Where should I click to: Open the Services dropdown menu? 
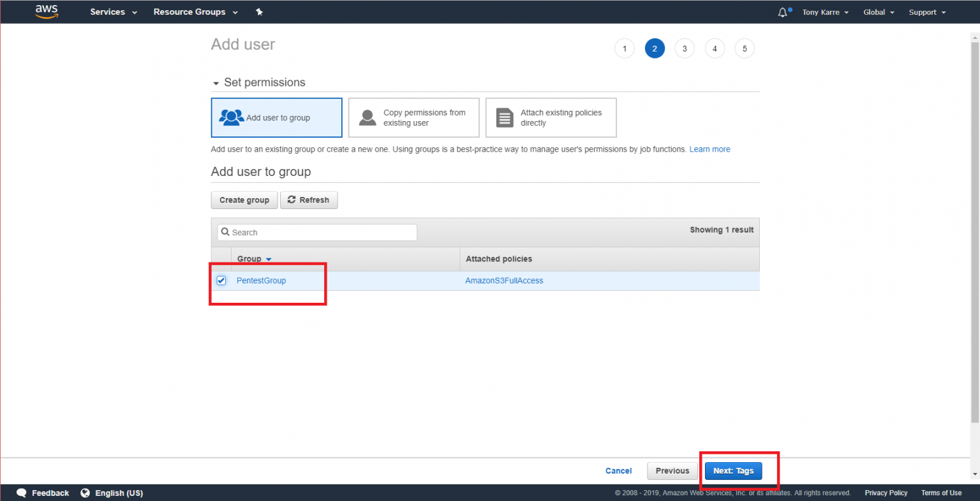pos(113,12)
